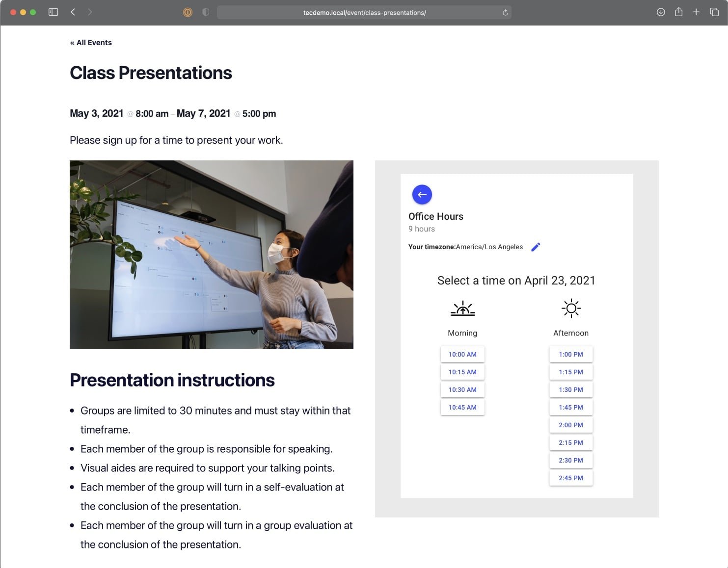The height and width of the screenshot is (568, 728).
Task: Pick the 10:30 AM slot
Action: (x=462, y=389)
